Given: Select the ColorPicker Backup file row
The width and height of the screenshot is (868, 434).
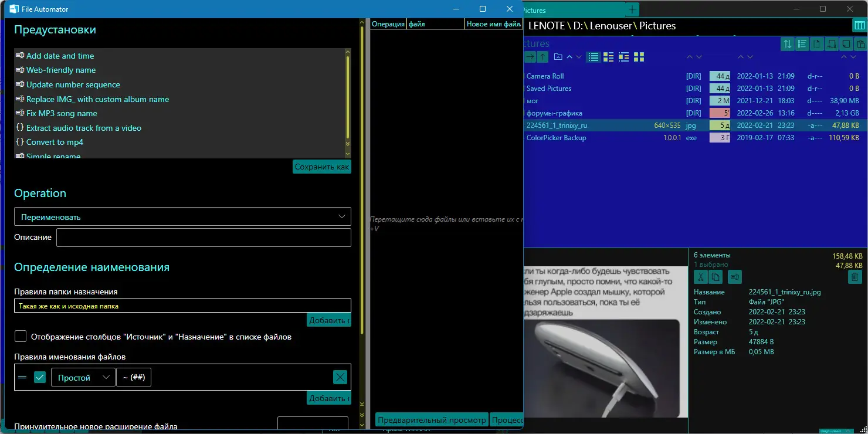Looking at the screenshot, I should (x=695, y=138).
